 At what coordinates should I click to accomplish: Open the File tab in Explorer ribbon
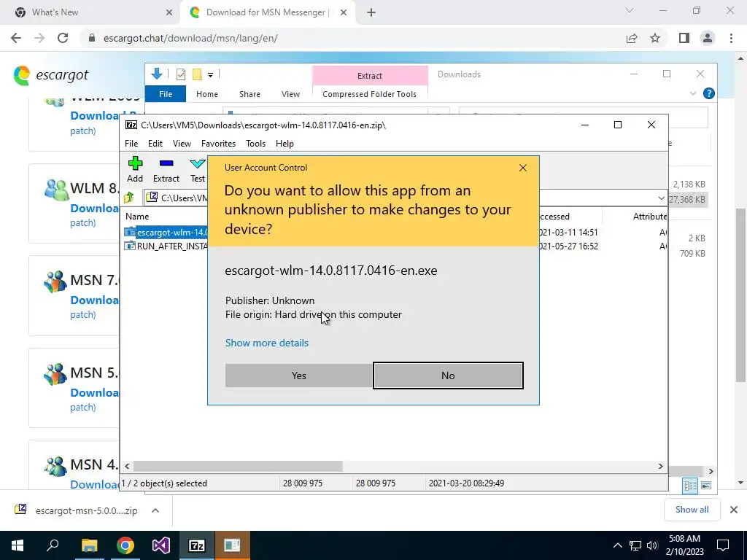coord(166,94)
